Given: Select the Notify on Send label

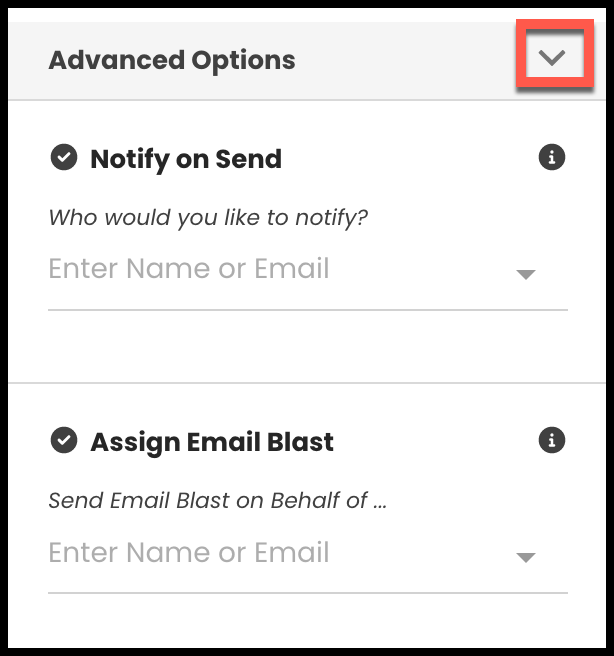Looking at the screenshot, I should coord(186,159).
